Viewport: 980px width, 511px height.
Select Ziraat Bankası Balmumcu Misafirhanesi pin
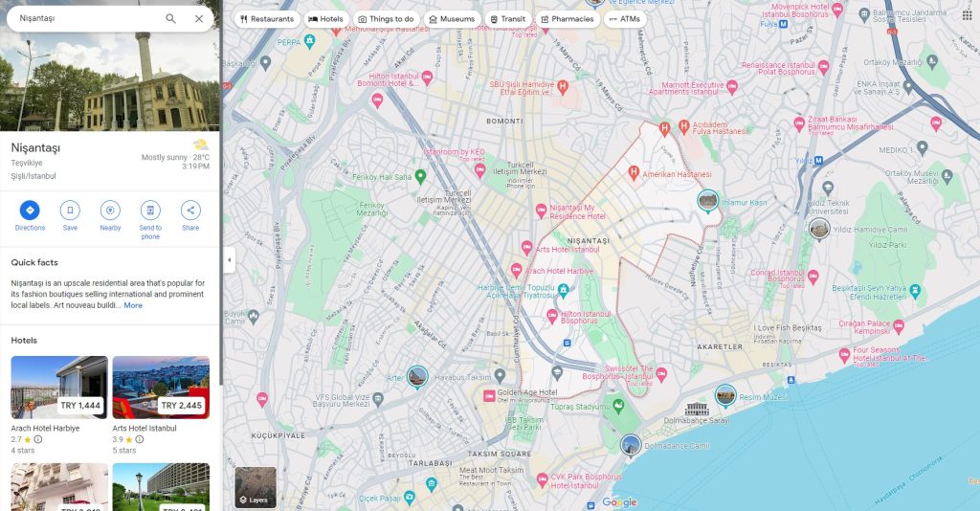799,123
